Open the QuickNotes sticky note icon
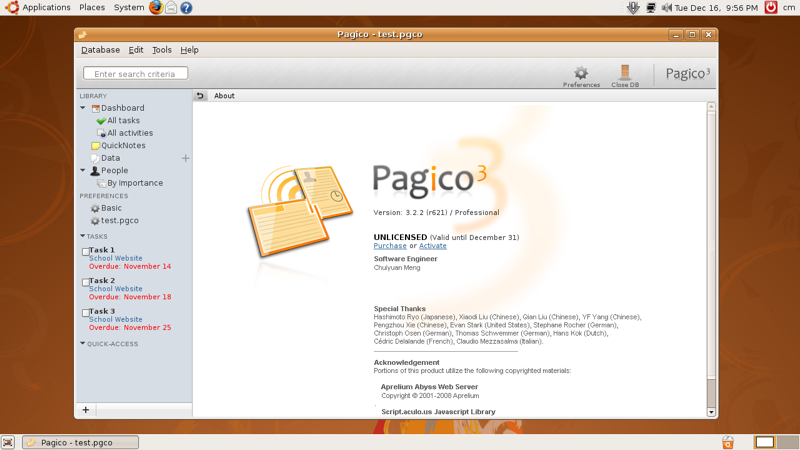 [x=95, y=146]
